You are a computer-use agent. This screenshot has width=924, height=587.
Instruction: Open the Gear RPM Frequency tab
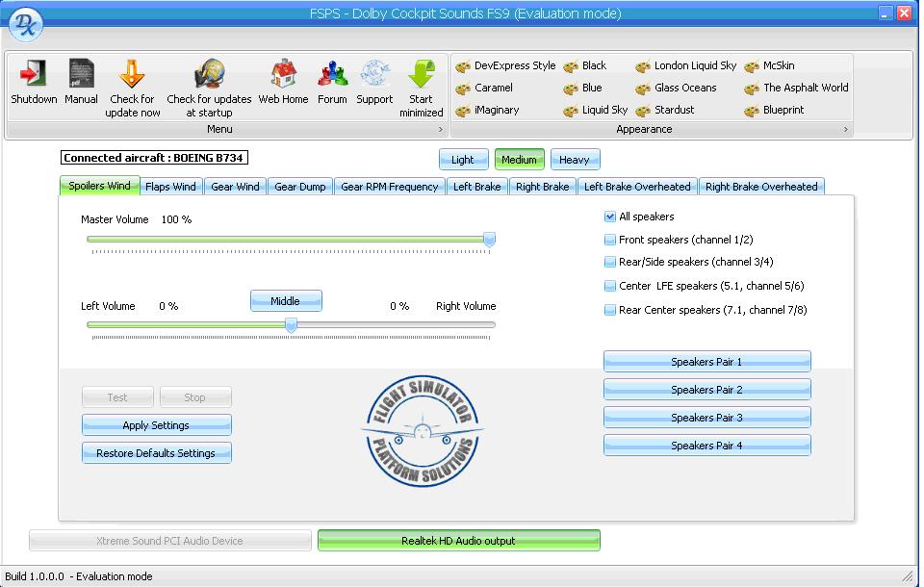390,187
